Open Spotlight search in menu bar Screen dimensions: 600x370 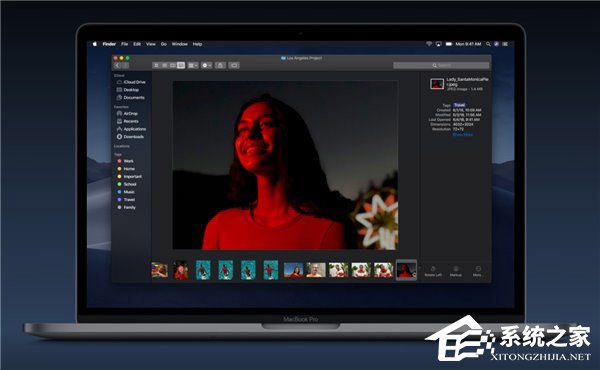click(x=488, y=44)
